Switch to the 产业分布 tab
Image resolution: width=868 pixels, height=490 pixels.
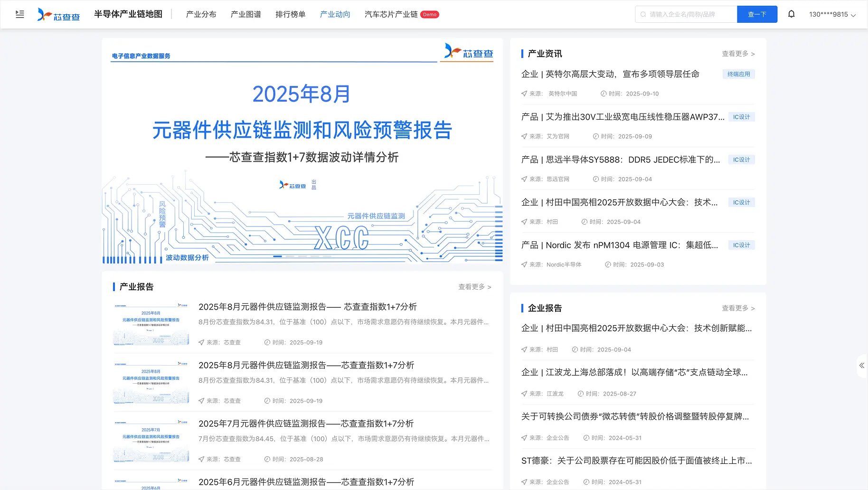[201, 14]
